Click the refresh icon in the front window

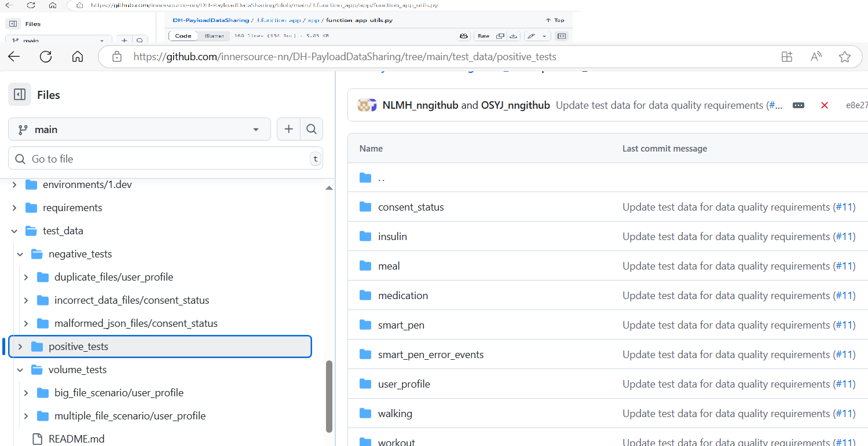[46, 56]
